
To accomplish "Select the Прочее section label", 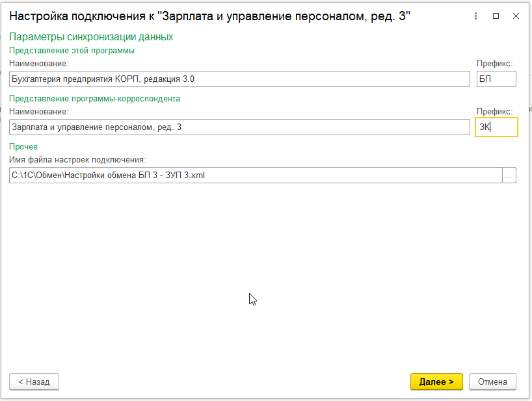I will (23, 147).
